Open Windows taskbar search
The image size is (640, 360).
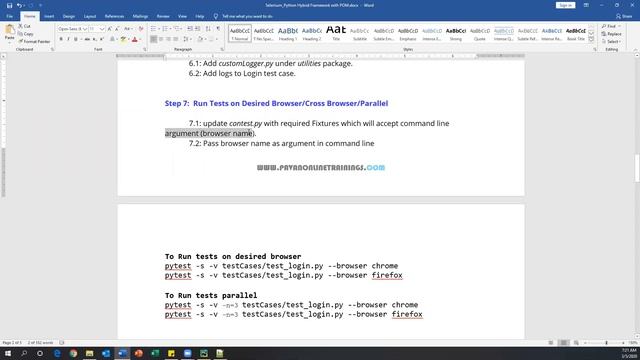(24, 353)
